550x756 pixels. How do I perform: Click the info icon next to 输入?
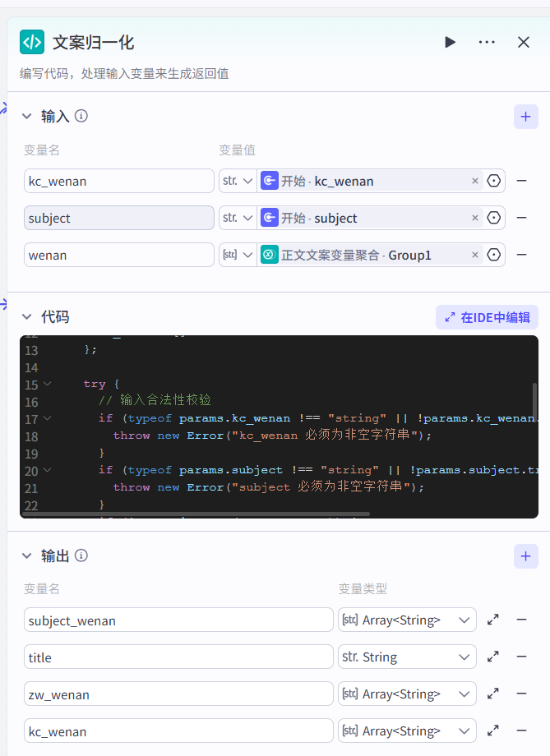pos(81,116)
